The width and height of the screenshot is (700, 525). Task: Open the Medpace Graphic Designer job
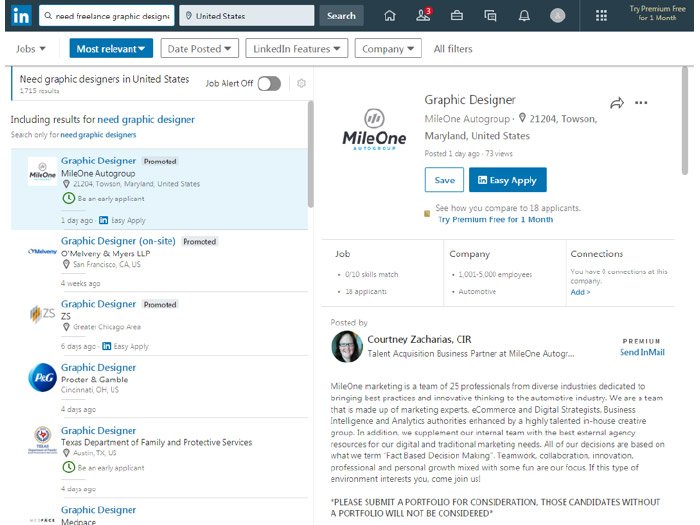click(98, 510)
